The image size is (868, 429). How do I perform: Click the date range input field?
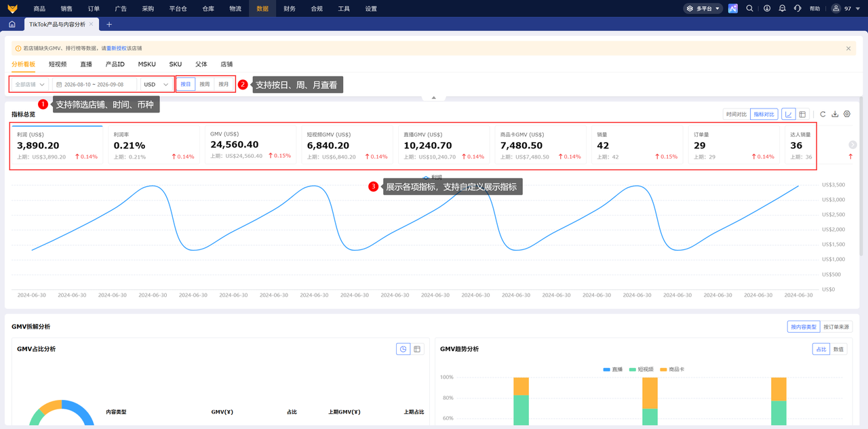pyautogui.click(x=94, y=85)
